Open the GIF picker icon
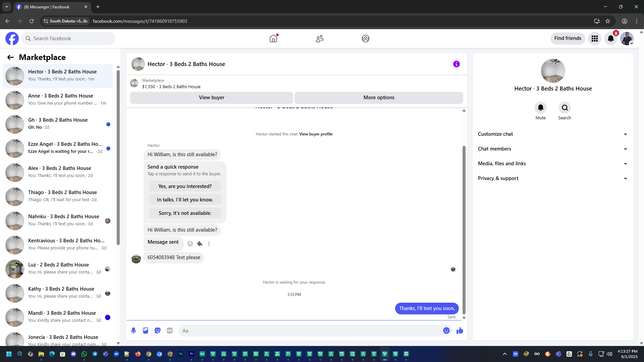 click(x=170, y=330)
